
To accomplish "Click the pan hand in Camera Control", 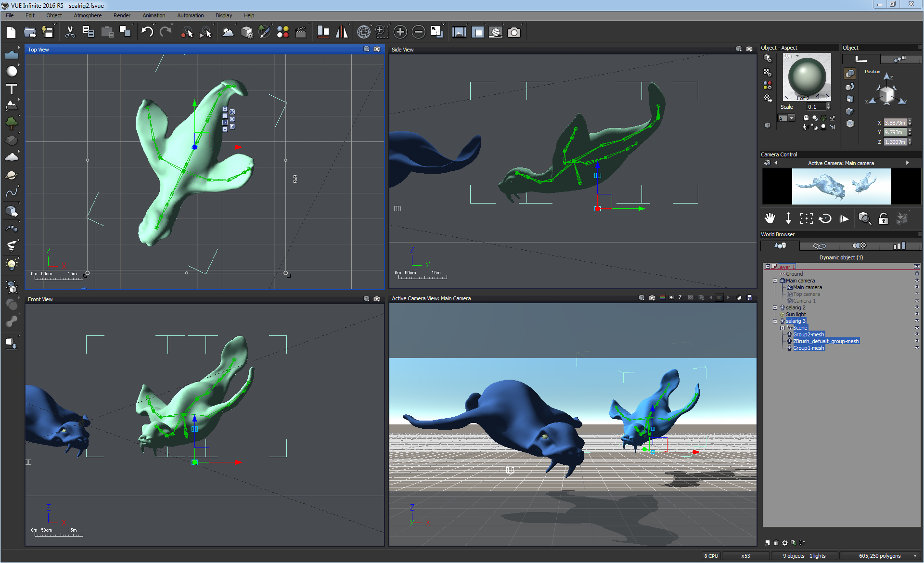I will click(x=770, y=218).
